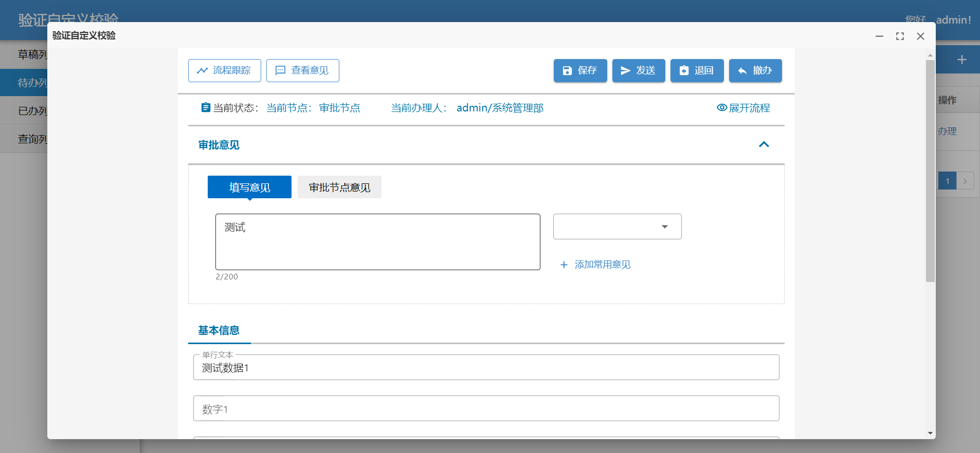
Task: Click 办理 link in background table
Action: 947,131
